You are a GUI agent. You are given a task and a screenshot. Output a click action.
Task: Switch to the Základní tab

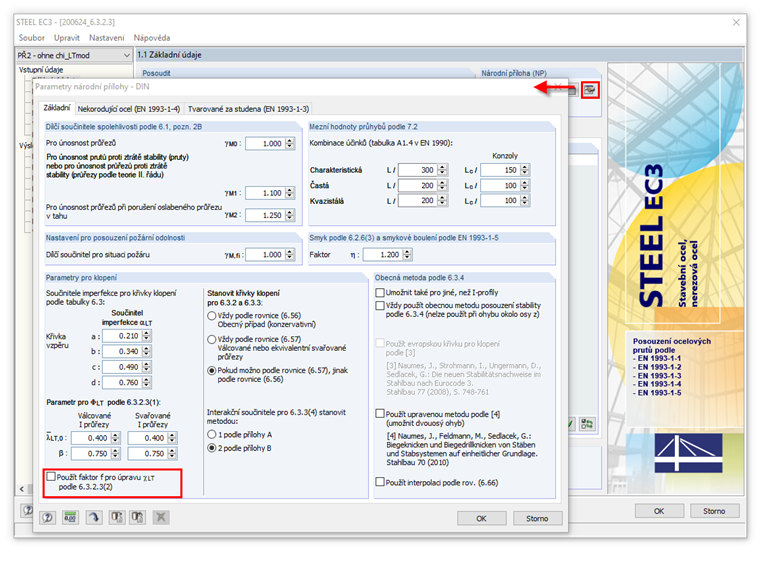[57, 108]
